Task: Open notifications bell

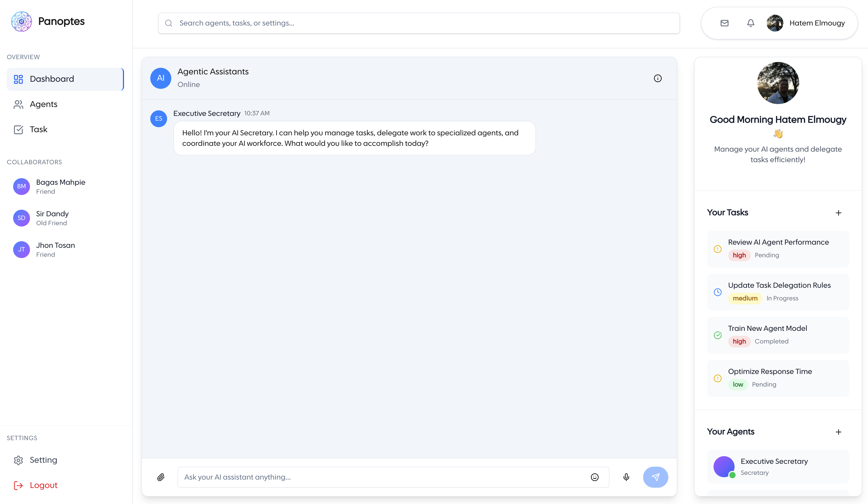Action: tap(751, 23)
